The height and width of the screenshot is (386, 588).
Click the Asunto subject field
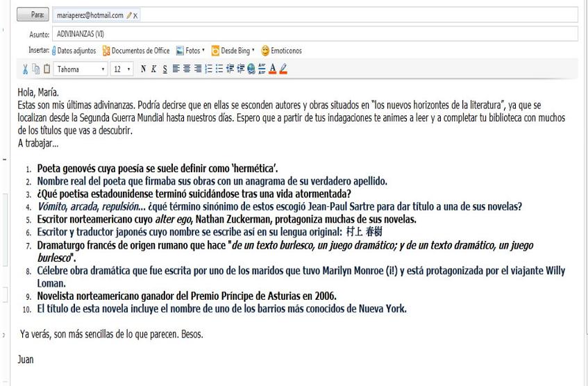[315, 34]
